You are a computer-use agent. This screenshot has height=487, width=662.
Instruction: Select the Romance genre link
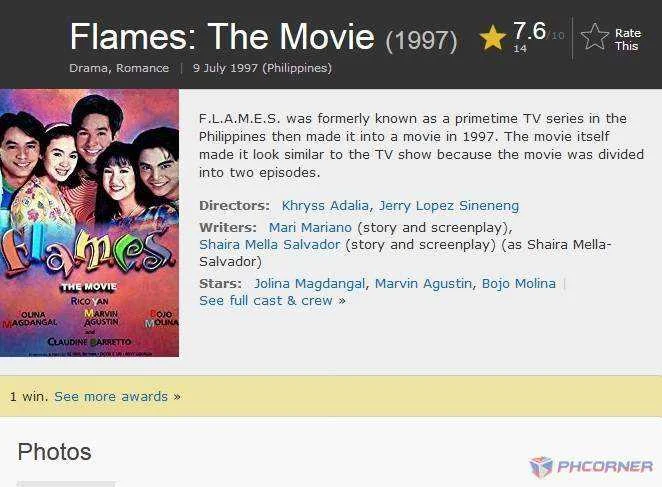tap(142, 68)
